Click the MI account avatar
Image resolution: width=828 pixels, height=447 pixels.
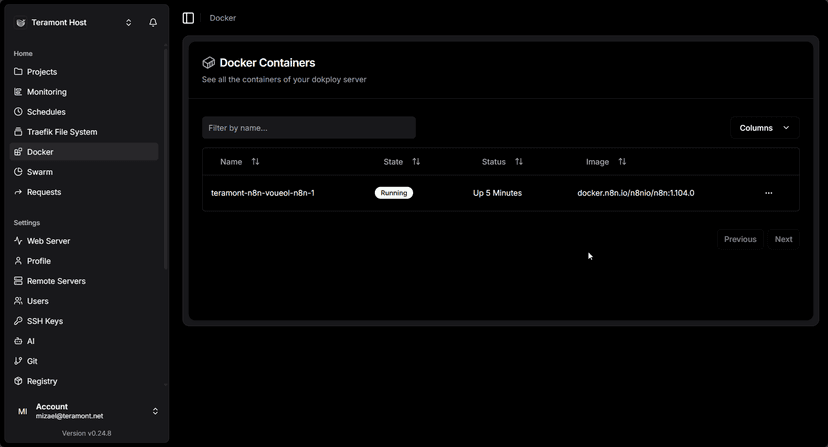(x=23, y=411)
